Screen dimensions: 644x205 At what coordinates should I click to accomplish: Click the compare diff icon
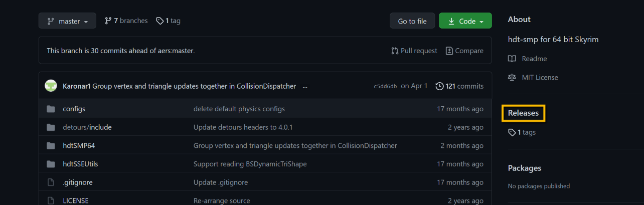point(449,51)
